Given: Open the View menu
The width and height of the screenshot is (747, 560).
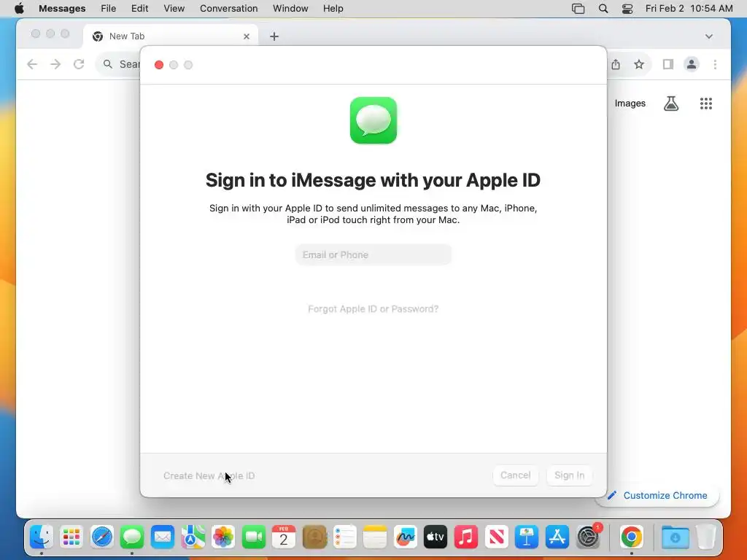Looking at the screenshot, I should (x=174, y=8).
